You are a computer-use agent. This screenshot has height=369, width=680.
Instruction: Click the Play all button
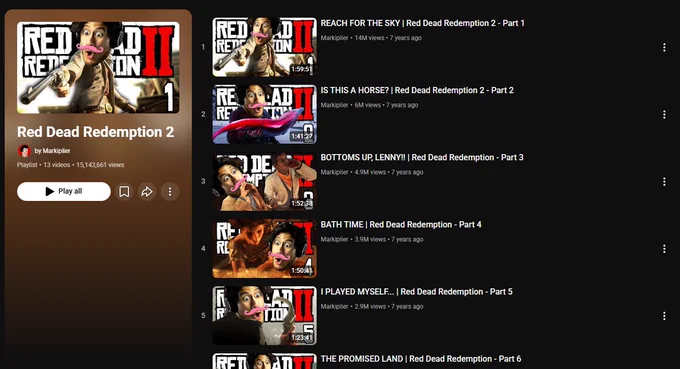(x=64, y=191)
